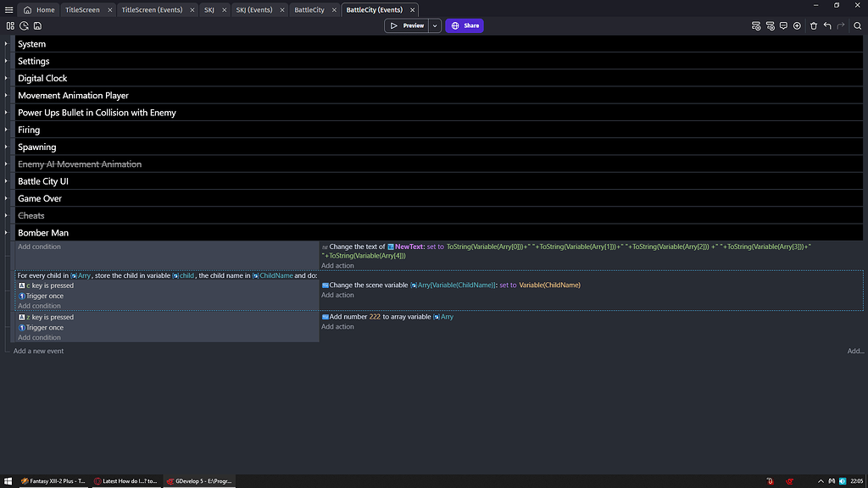Choose and add an event via circled plus icon
The image size is (868, 488).
click(797, 25)
